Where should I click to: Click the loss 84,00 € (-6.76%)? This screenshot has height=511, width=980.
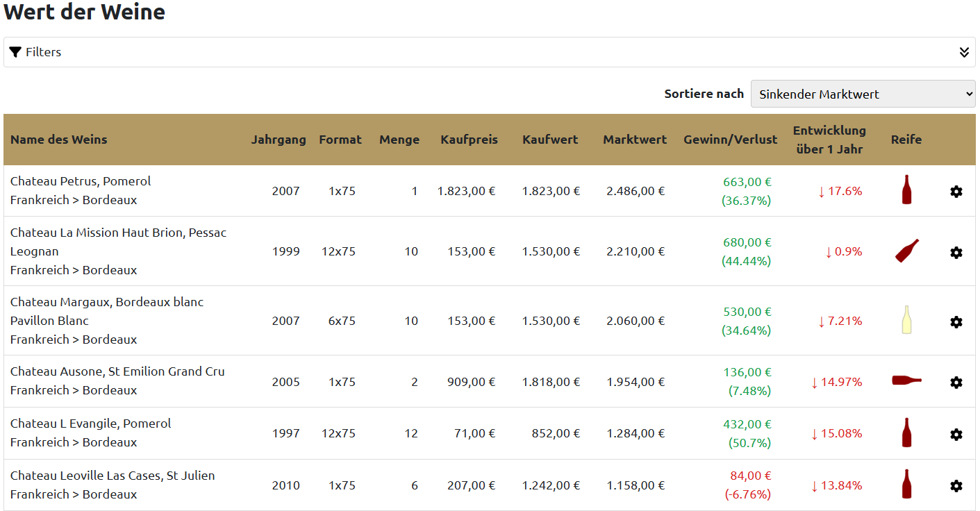click(x=748, y=485)
